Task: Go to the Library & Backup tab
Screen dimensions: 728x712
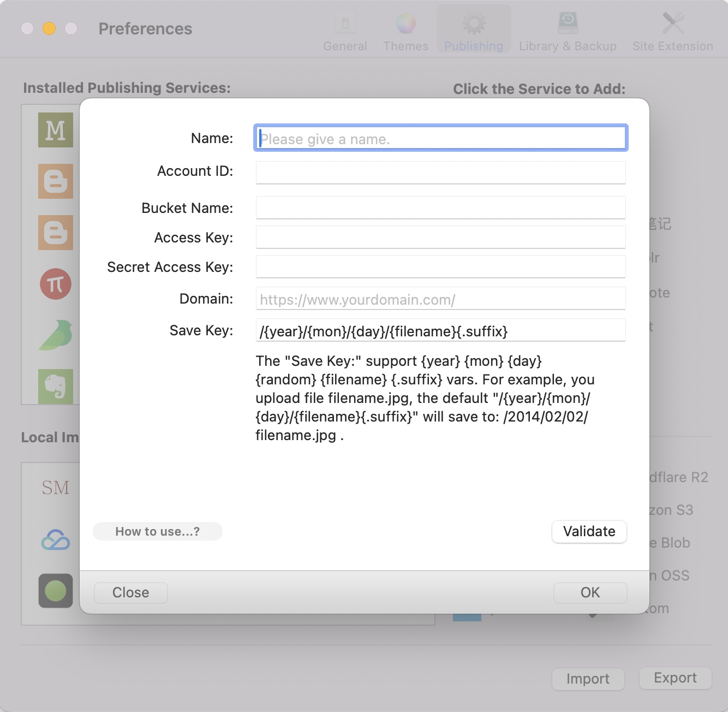Action: point(568,32)
